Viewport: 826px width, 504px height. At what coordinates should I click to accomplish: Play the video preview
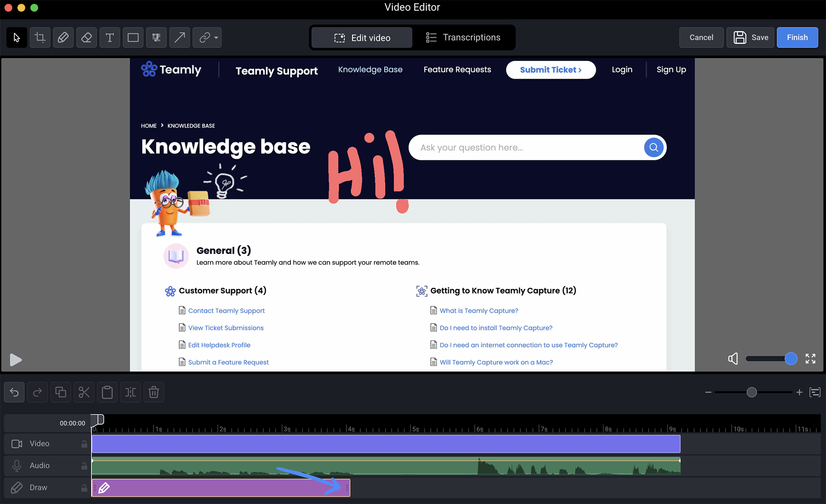(x=16, y=360)
